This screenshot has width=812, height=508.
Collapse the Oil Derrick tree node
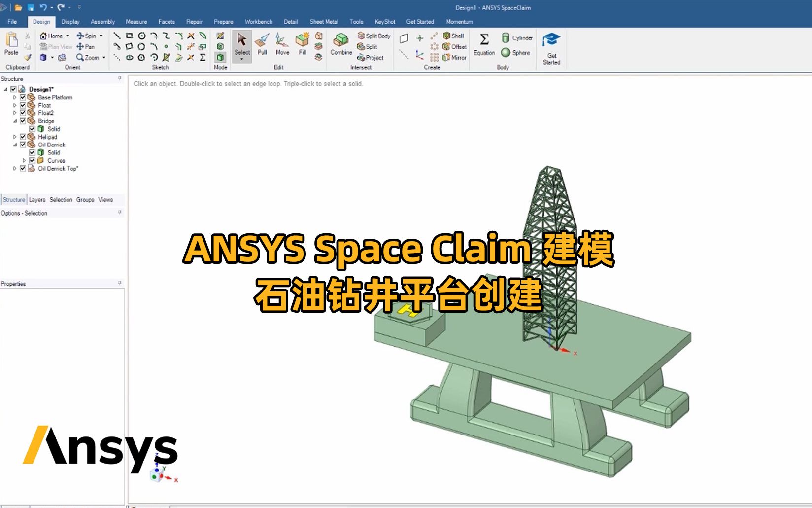point(15,145)
